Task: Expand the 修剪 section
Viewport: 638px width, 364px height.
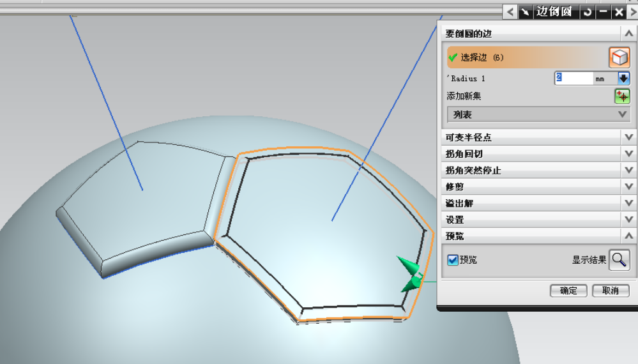Action: (628, 186)
